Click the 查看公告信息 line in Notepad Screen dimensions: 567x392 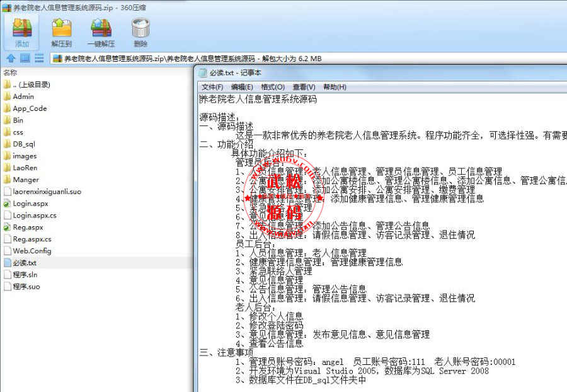click(x=270, y=343)
